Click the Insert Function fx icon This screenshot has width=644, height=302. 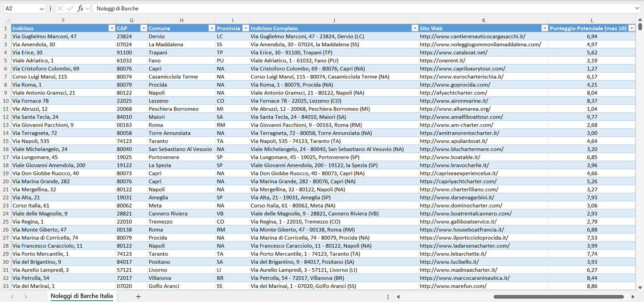pyautogui.click(x=80, y=8)
